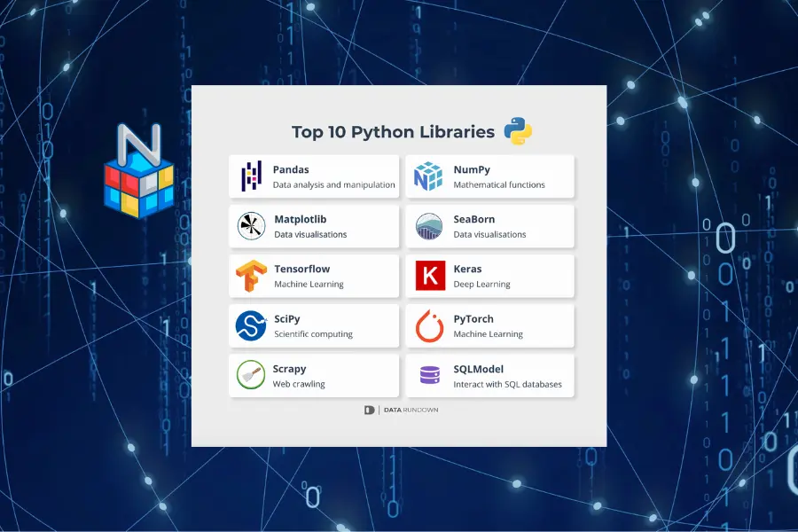Viewport: 798px width, 532px height.
Task: Select the 'SeaBorn' title text
Action: point(473,219)
